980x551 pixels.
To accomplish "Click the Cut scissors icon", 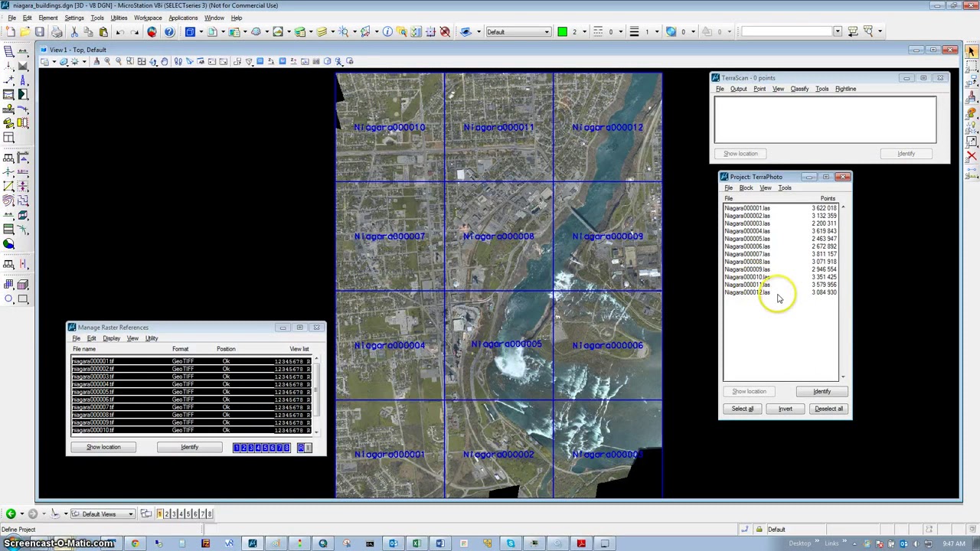I will tap(74, 31).
